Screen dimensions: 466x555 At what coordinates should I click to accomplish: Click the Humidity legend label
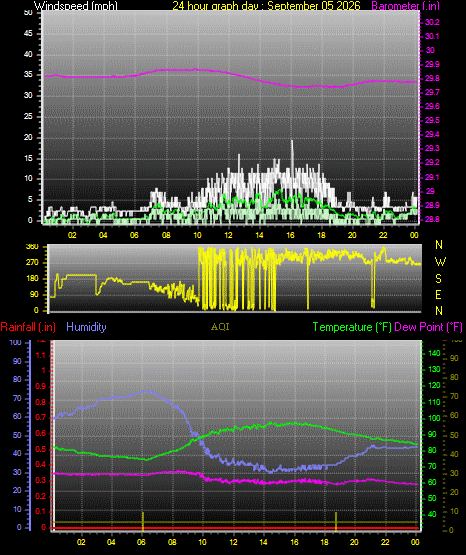tap(86, 327)
